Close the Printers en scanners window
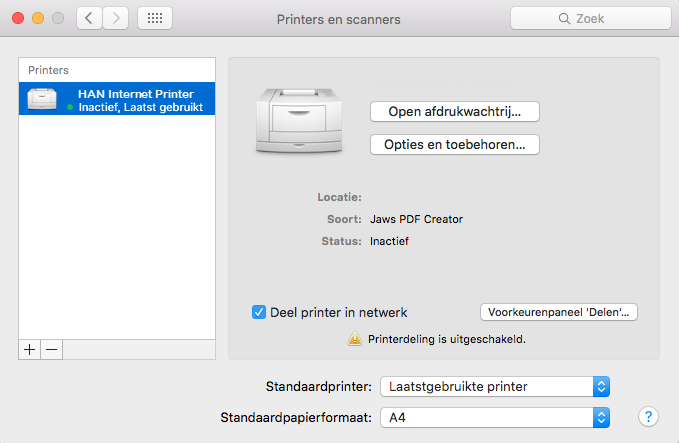Image resolution: width=679 pixels, height=443 pixels. [19, 18]
